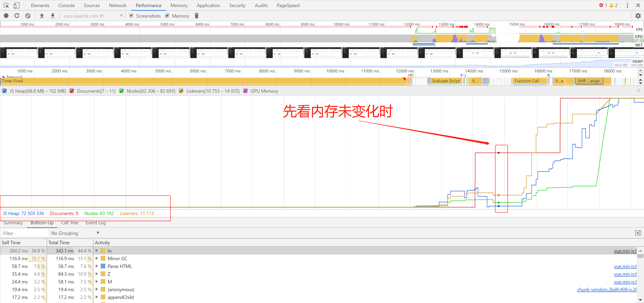The width and height of the screenshot is (644, 303).
Task: Select the Evaluate Script flame bar
Action: pyautogui.click(x=446, y=81)
